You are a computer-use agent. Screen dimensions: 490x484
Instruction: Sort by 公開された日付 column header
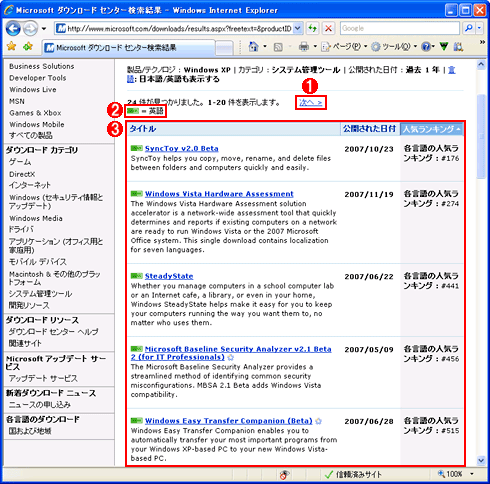369,129
